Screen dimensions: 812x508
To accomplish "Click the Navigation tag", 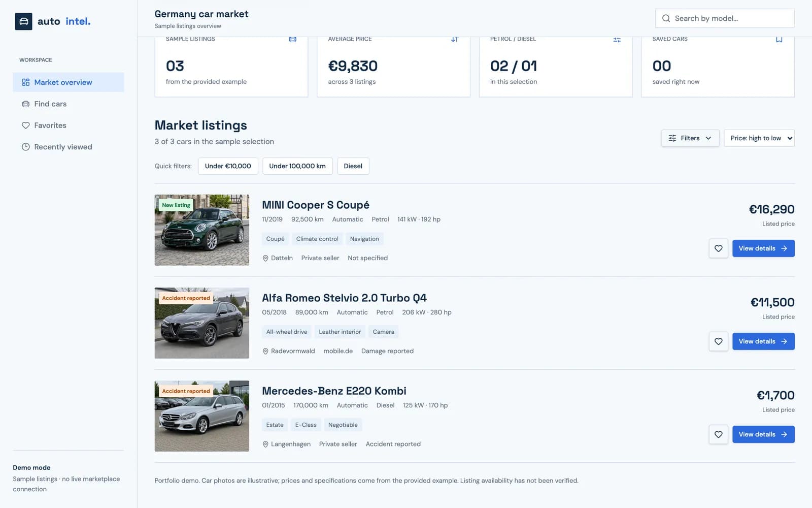I will coord(364,239).
